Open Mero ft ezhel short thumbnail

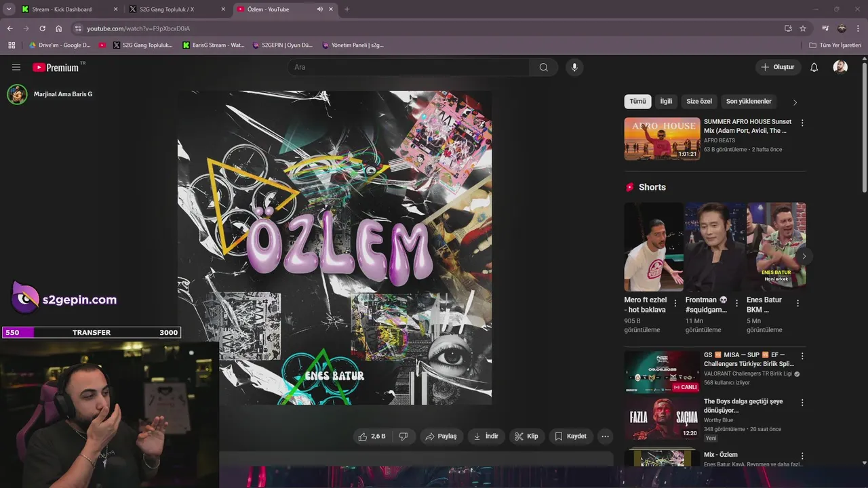(x=653, y=247)
